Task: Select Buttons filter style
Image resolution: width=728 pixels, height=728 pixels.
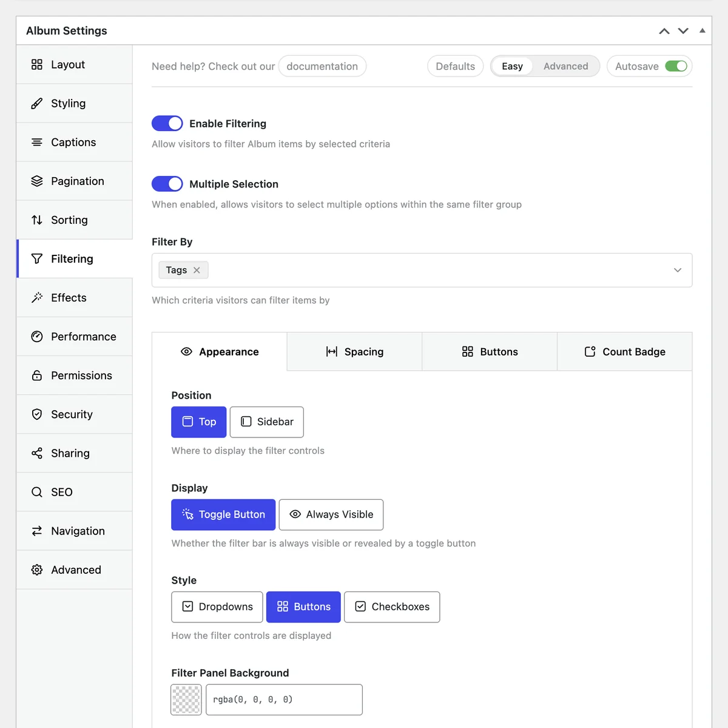Action: coord(303,607)
